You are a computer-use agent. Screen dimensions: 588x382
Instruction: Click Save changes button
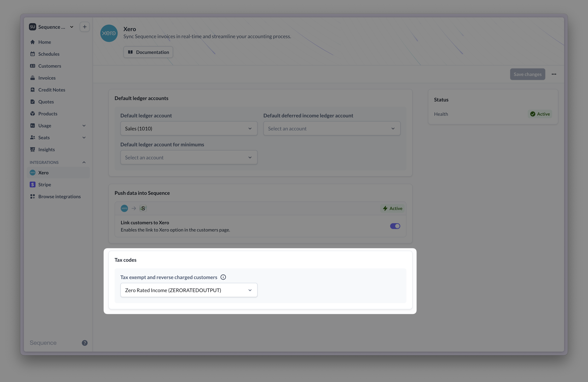pos(528,74)
